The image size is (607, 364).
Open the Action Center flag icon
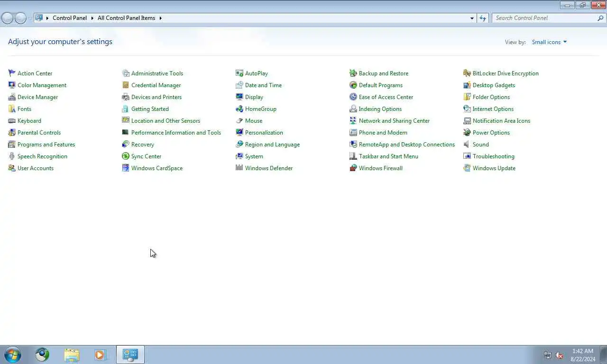pos(12,73)
